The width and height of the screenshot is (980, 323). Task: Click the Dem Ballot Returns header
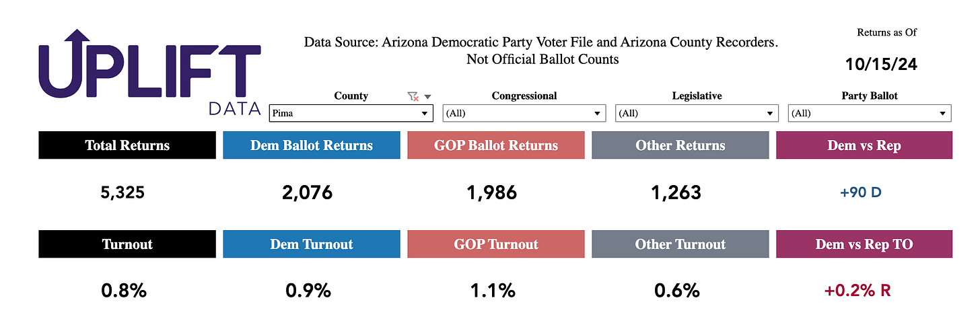[312, 145]
